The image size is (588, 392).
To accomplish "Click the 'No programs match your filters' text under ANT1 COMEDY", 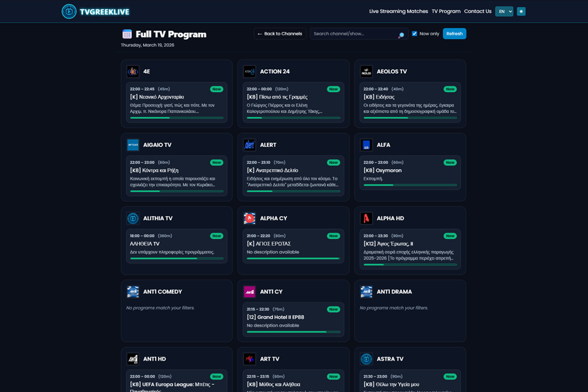I will 160,308.
